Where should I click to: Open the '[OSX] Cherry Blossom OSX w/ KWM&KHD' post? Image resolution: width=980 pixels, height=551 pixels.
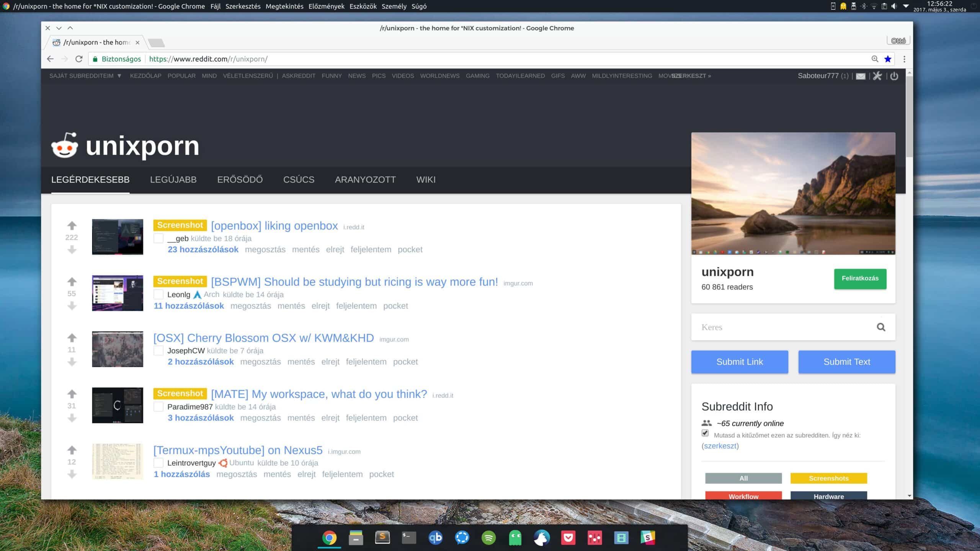(x=264, y=338)
